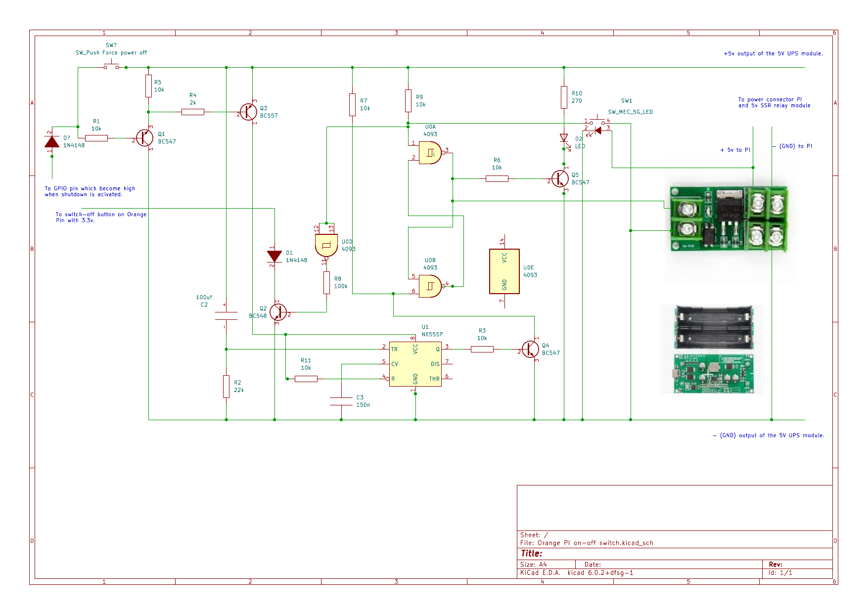
Task: Click resistor R8 100k symbol
Action: coord(326,283)
